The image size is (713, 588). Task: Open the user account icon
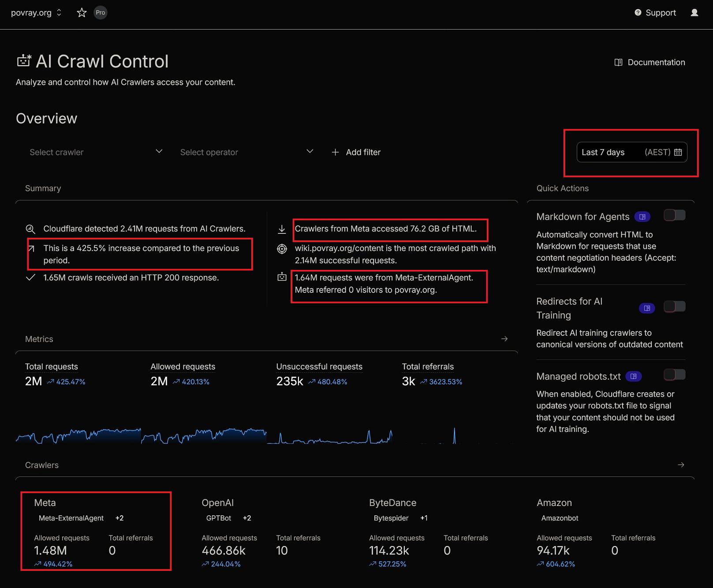[694, 13]
